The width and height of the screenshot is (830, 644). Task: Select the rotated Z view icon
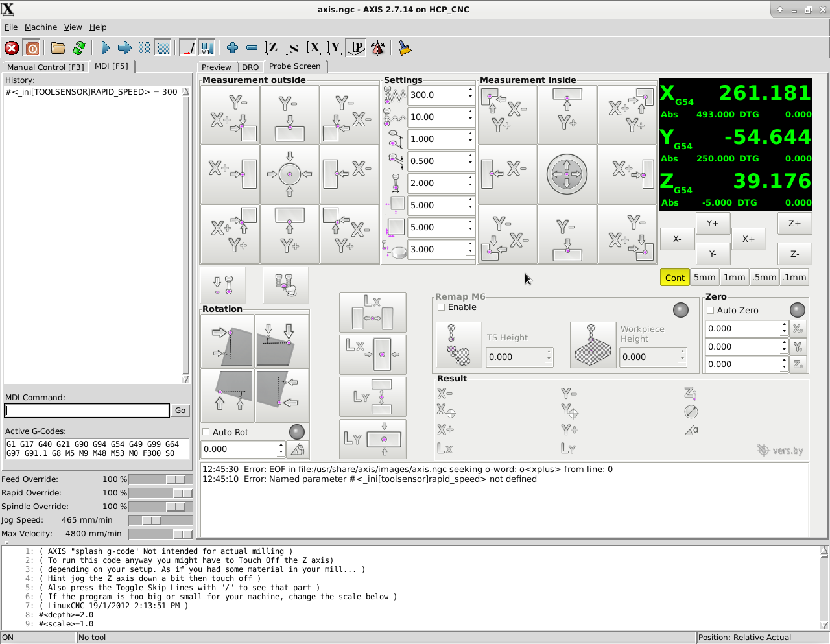click(293, 48)
